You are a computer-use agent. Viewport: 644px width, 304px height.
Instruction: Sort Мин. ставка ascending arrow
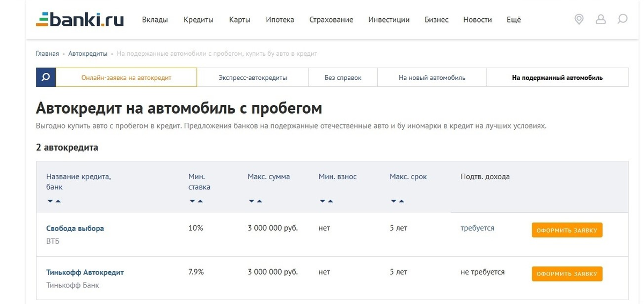200,201
